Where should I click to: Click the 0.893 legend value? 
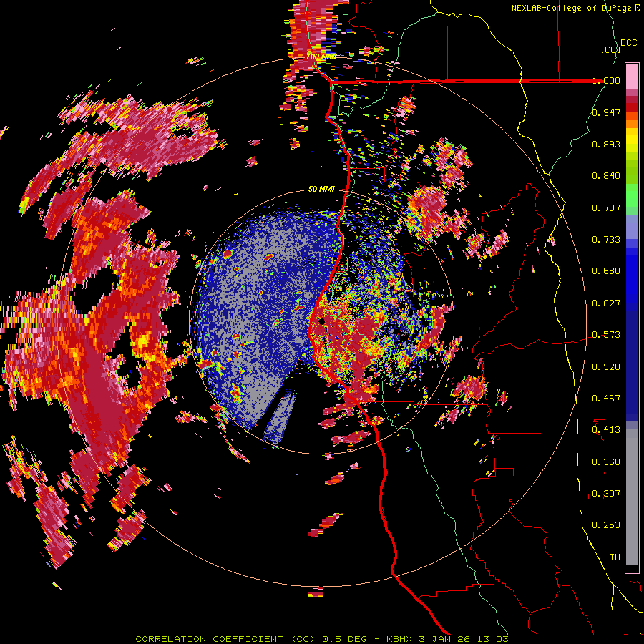606,144
